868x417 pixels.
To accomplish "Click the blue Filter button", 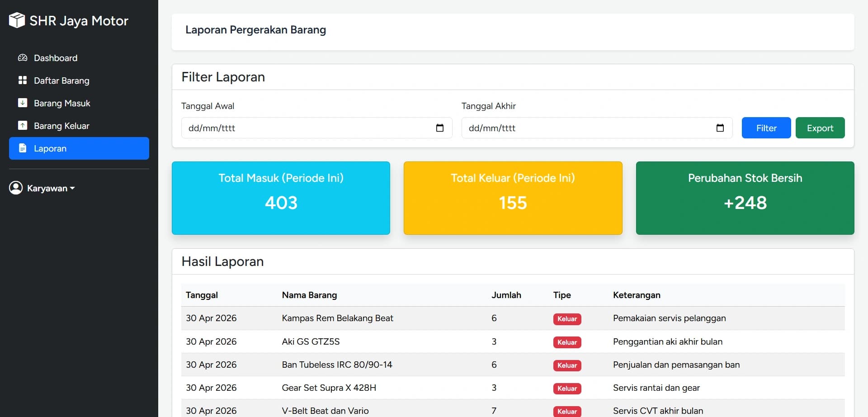I will tap(766, 128).
